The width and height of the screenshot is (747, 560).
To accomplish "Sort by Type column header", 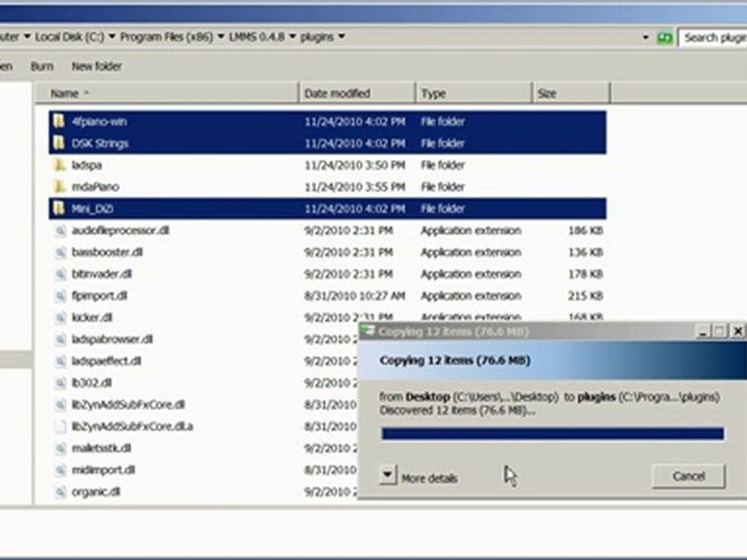I will click(x=474, y=93).
